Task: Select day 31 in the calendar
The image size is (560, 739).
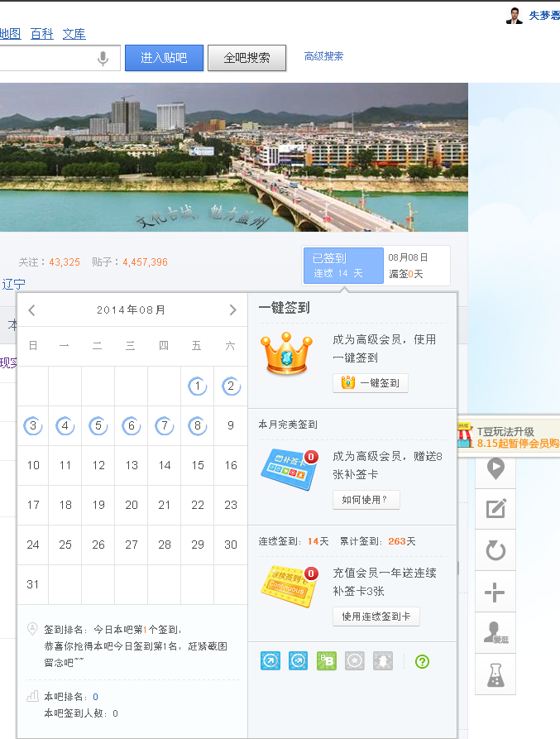Action: point(33,584)
